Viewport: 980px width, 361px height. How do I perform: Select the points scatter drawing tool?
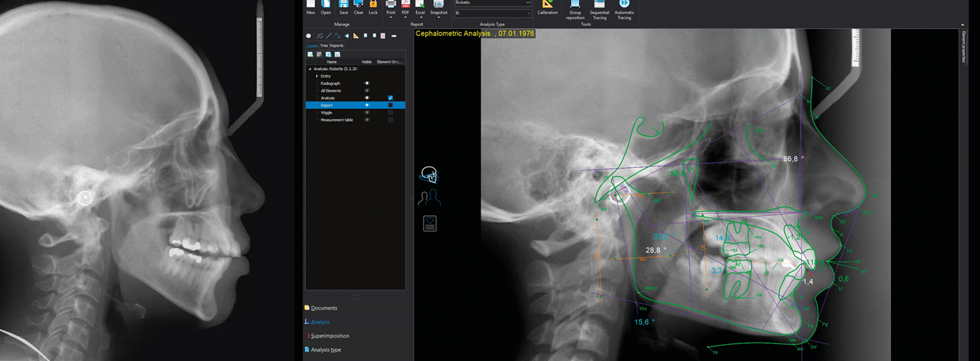pos(320,36)
